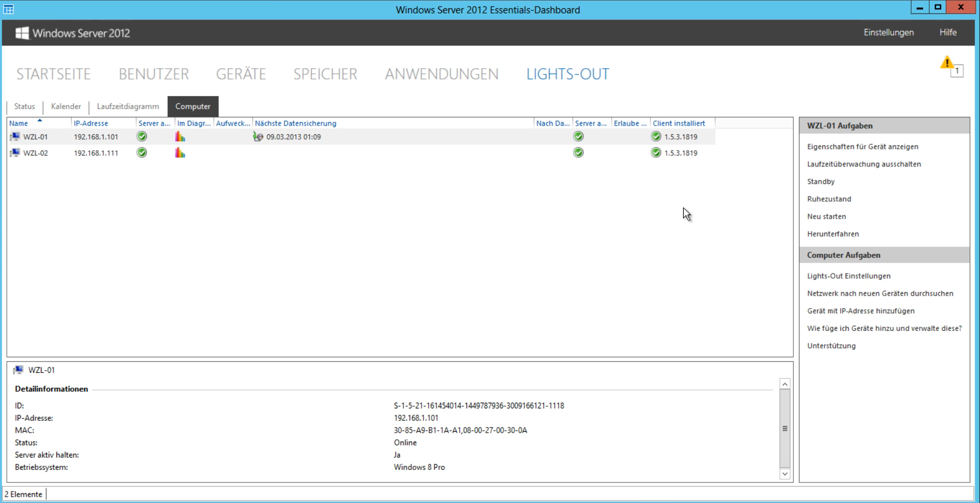Open the Kalender tab
Viewport: 980px width, 503px height.
click(66, 106)
